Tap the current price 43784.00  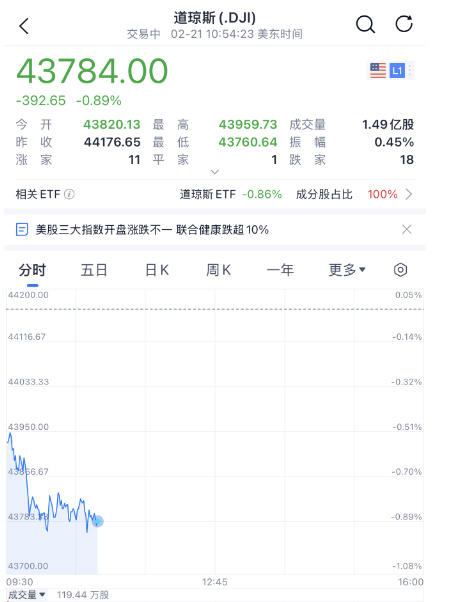(x=92, y=71)
